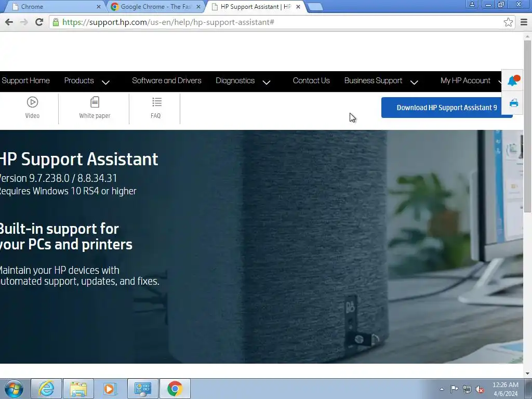Show hidden system tray icons

tap(442, 389)
